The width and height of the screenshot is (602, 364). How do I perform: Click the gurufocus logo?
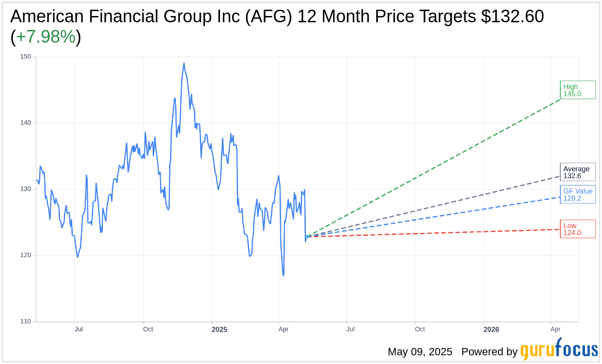(x=559, y=349)
